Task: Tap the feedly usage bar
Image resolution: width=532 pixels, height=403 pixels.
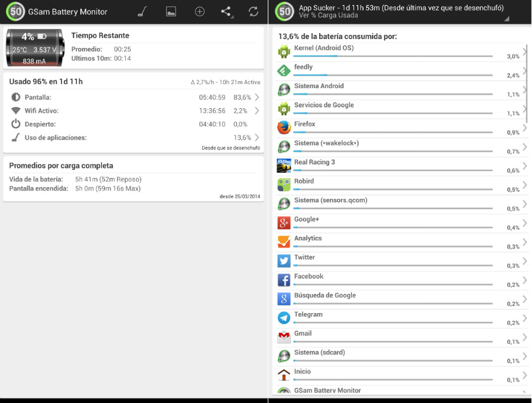Action: [393, 75]
